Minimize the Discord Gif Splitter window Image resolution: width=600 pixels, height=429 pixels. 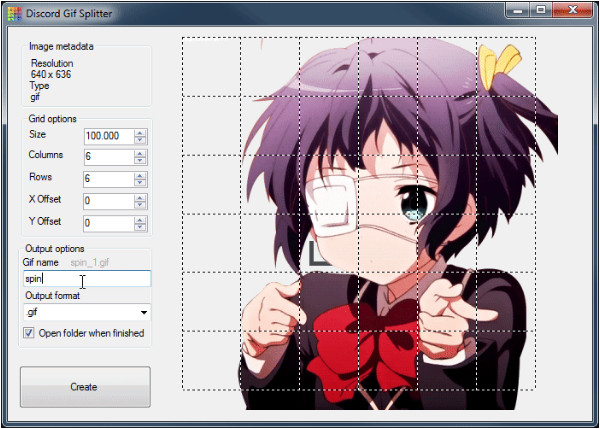tap(518, 10)
